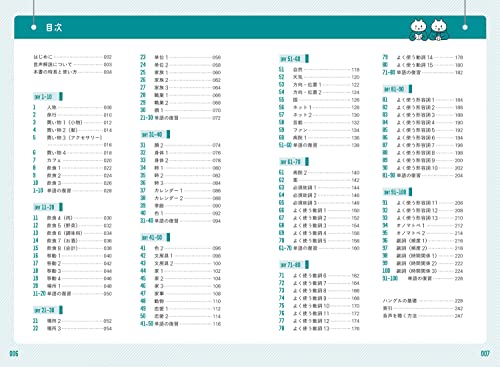Click entry 63 必須助詞 1
500x367 pixels.
point(319,188)
